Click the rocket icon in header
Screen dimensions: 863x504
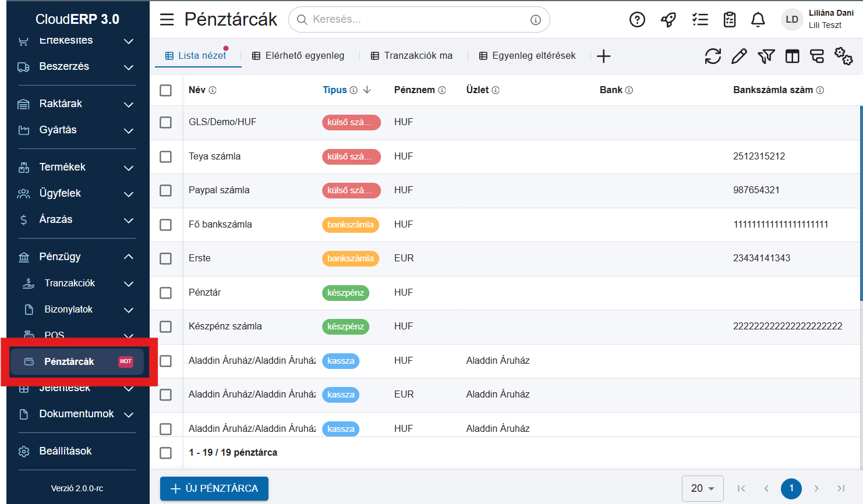click(x=669, y=20)
